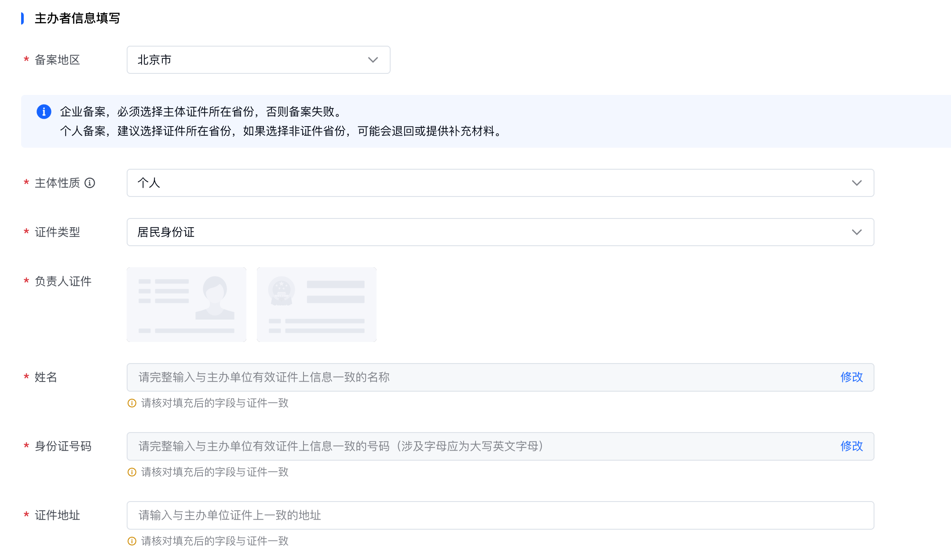
Task: Click warning icon under 姓名 field
Action: 132,403
